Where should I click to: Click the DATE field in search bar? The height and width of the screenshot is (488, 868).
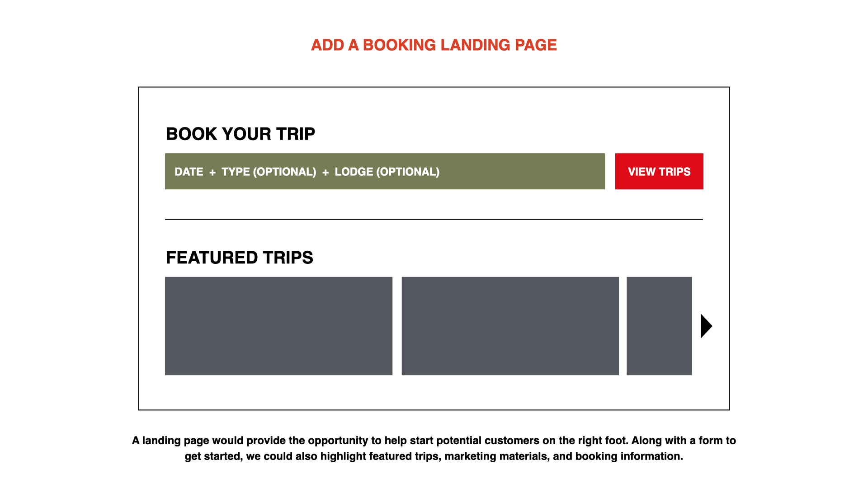coord(189,172)
